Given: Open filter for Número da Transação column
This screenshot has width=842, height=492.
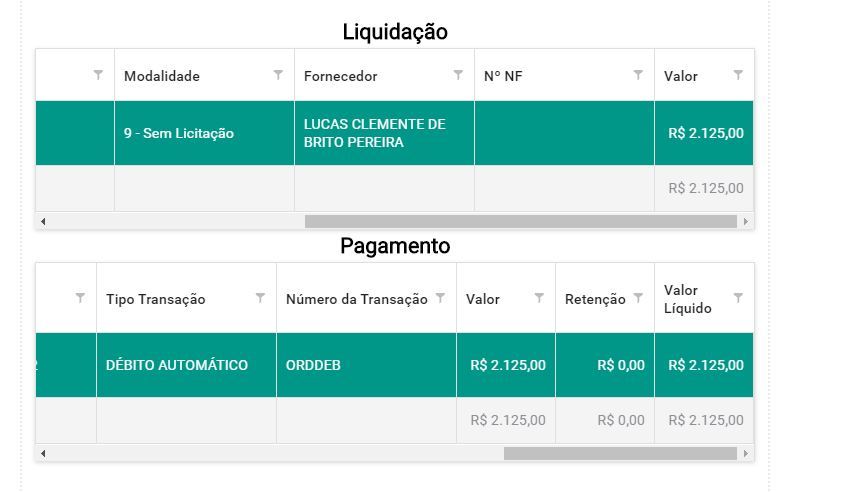Looking at the screenshot, I should tap(440, 298).
